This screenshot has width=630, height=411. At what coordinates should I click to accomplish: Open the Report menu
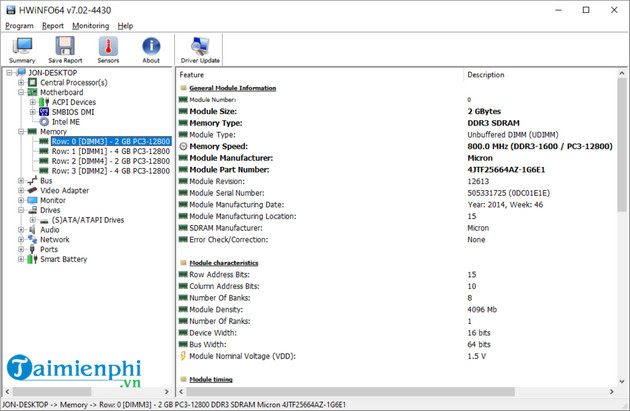pyautogui.click(x=53, y=26)
